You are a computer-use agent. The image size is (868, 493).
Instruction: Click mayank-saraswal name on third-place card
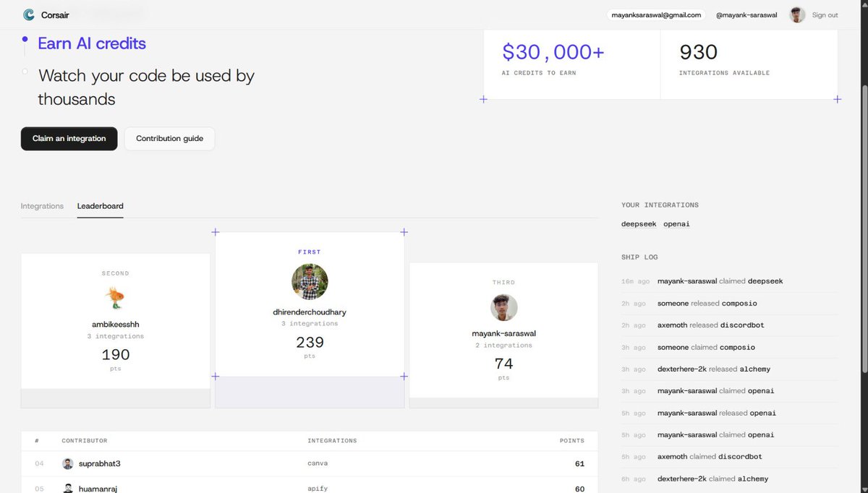point(503,333)
